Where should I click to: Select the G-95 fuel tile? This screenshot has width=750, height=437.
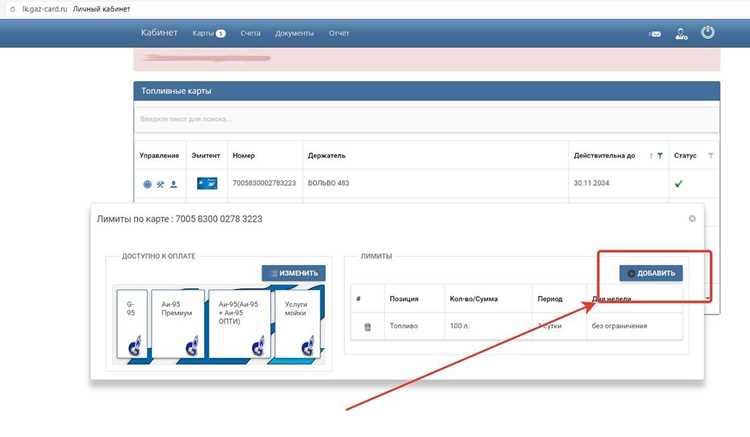(x=132, y=324)
